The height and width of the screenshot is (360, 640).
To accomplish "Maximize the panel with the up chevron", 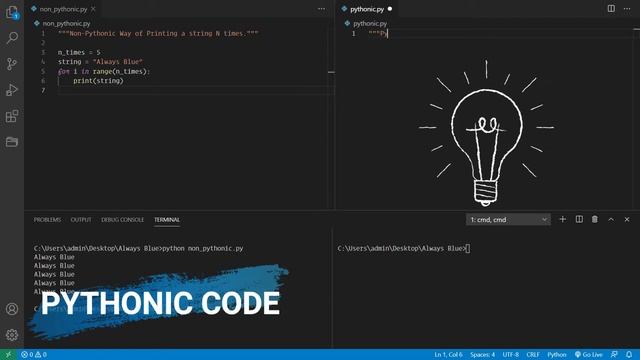I will [x=611, y=219].
